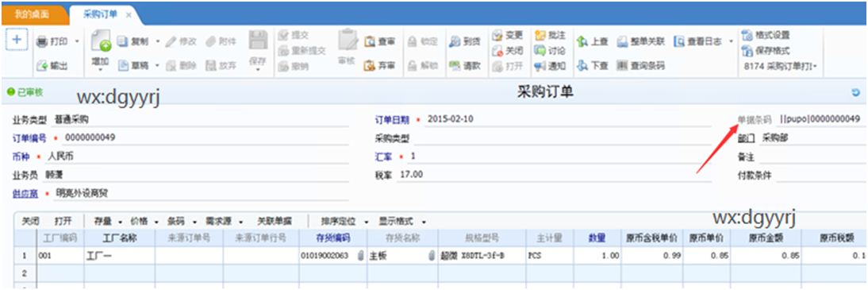Click the toolbar 关闭 close-order icon
The width and height of the screenshot is (868, 290).
click(x=497, y=51)
